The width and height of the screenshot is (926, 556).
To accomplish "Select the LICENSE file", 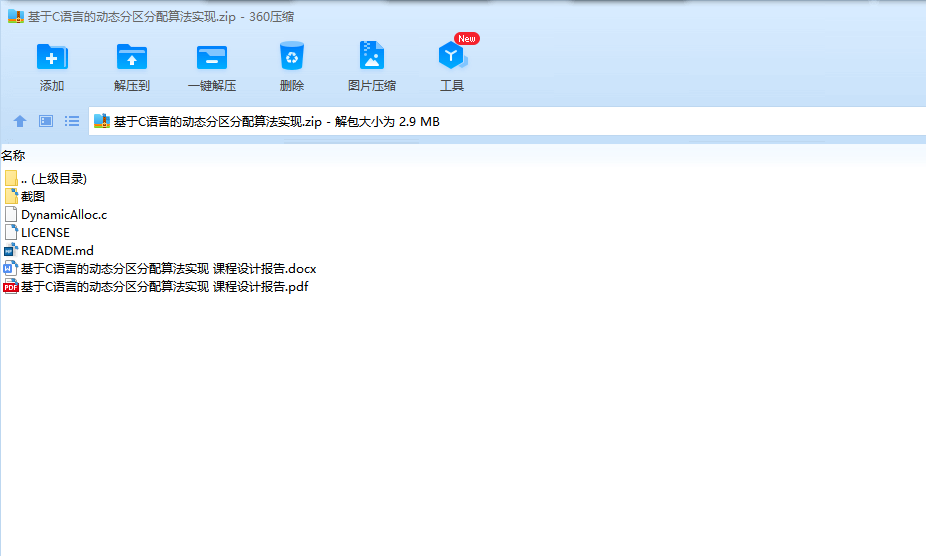I will (37, 232).
